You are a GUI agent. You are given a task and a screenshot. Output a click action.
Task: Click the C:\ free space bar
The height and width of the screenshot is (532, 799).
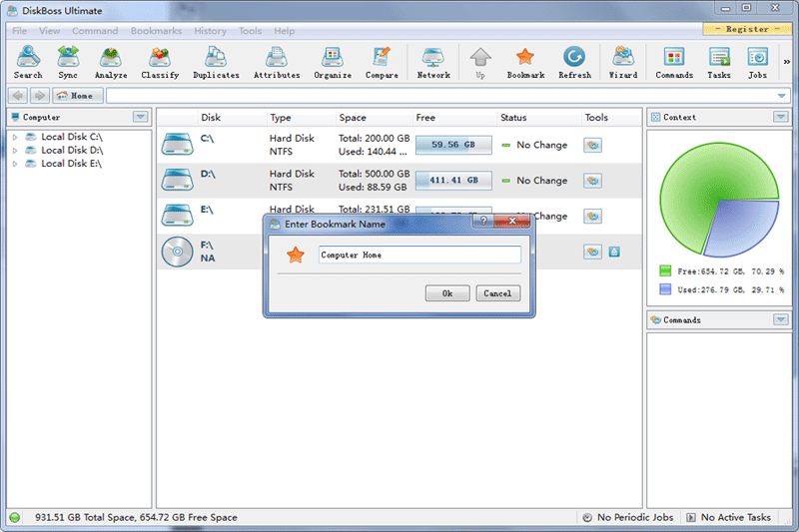(453, 145)
